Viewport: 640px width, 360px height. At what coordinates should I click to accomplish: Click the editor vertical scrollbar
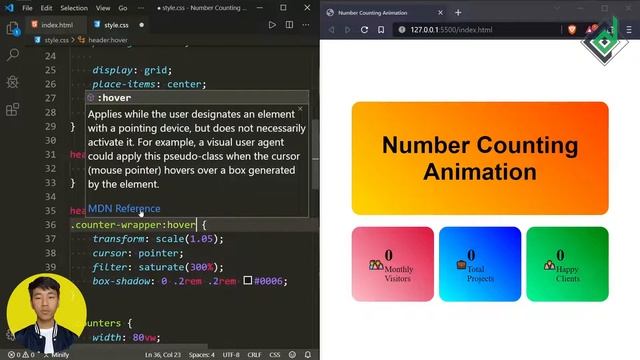(315, 155)
